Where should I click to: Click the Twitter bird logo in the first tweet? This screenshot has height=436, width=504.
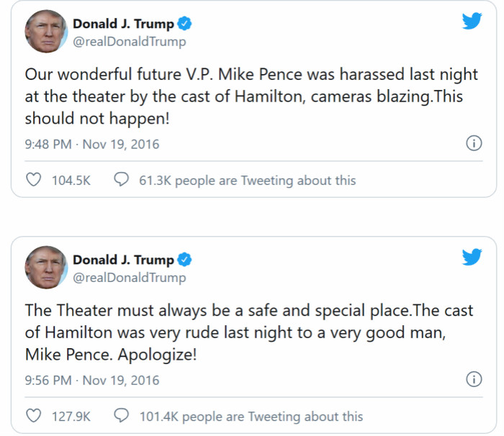pos(472,21)
